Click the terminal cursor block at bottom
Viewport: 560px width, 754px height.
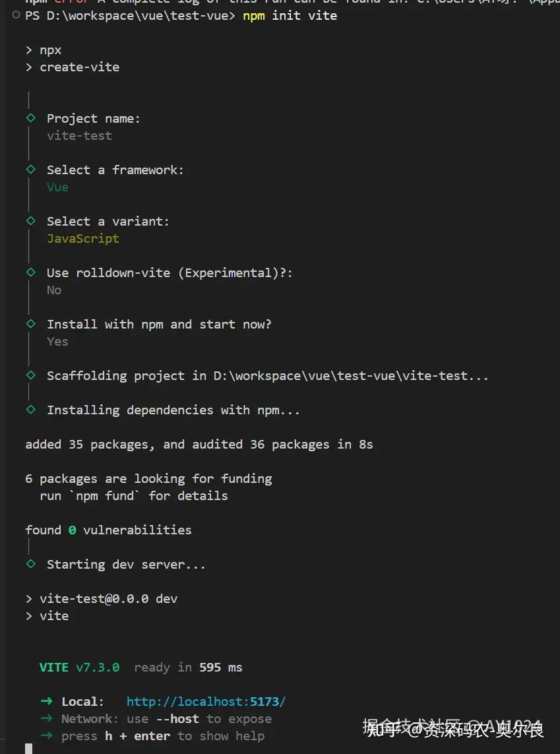pos(28,749)
